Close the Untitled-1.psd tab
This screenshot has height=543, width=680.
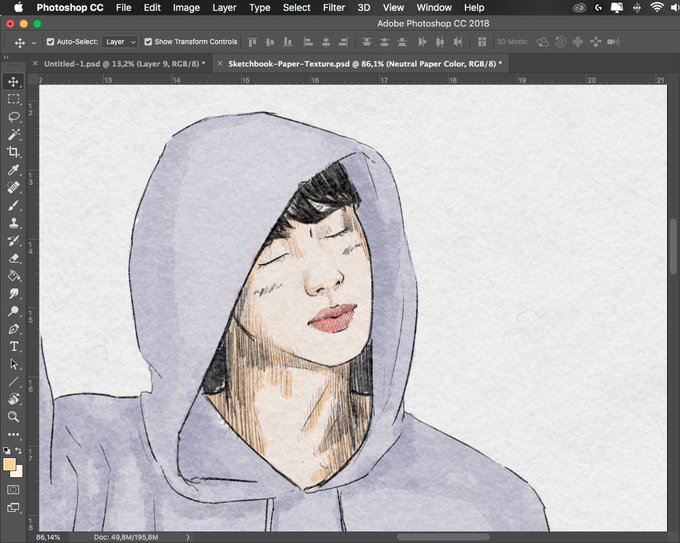pyautogui.click(x=35, y=63)
